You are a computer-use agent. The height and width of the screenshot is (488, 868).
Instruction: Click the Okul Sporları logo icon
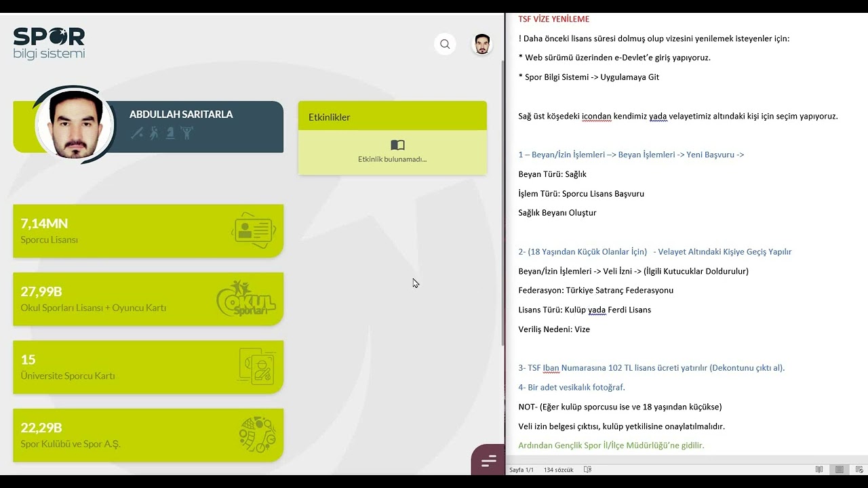click(246, 299)
